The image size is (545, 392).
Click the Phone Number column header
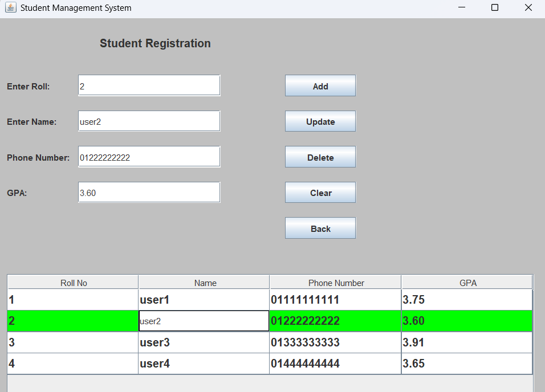(335, 281)
